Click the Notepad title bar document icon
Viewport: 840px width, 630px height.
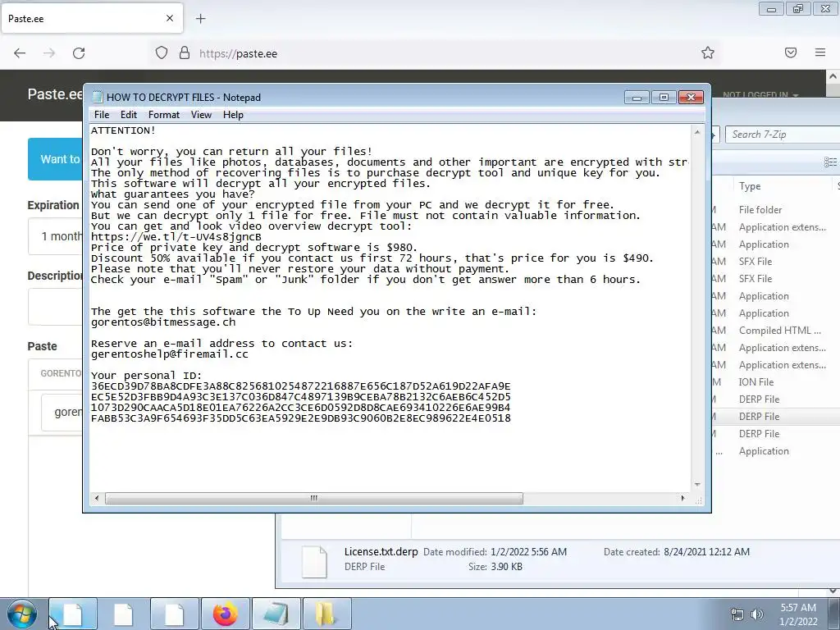pyautogui.click(x=97, y=97)
